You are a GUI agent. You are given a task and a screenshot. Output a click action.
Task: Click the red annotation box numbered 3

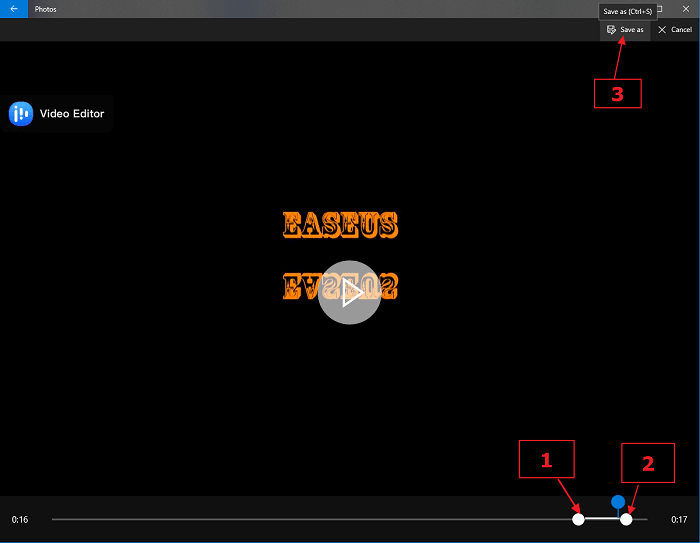[x=617, y=94]
